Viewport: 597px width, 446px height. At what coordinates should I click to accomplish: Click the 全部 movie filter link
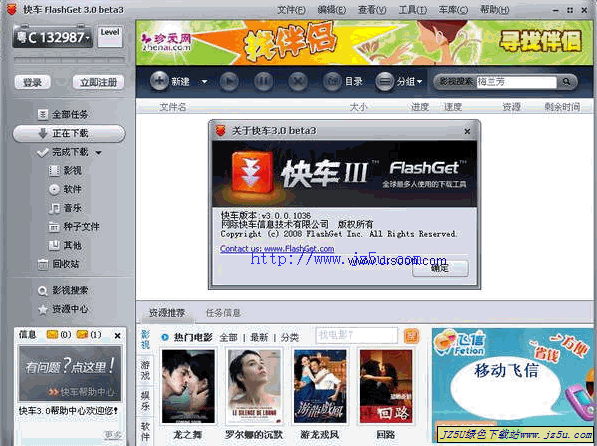pyautogui.click(x=228, y=337)
